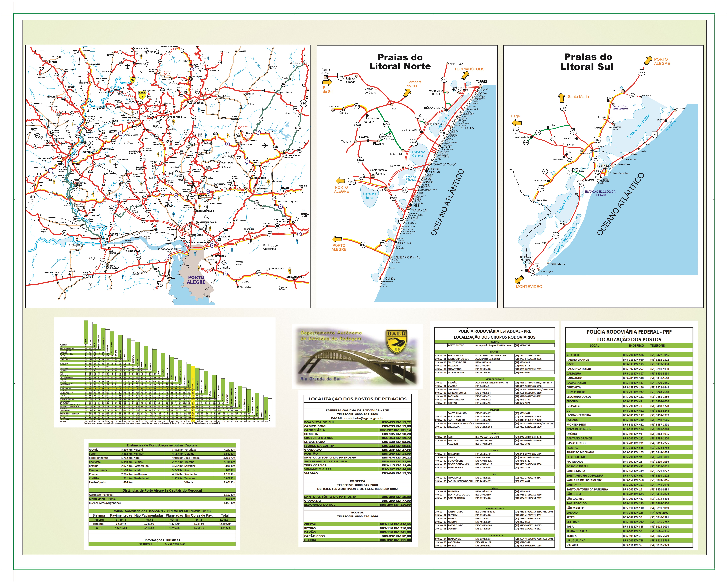Click the CRISTAL BRS-116 toll row
728x583 pixels.
click(357, 524)
